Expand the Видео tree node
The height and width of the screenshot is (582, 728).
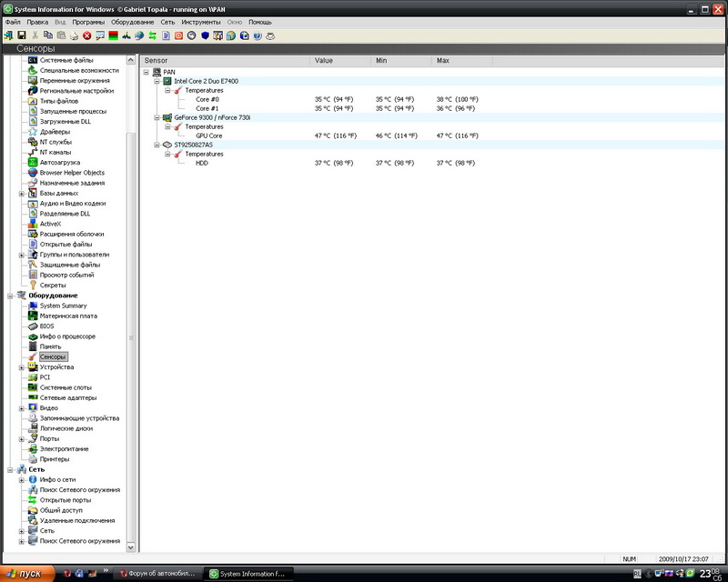[x=22, y=408]
